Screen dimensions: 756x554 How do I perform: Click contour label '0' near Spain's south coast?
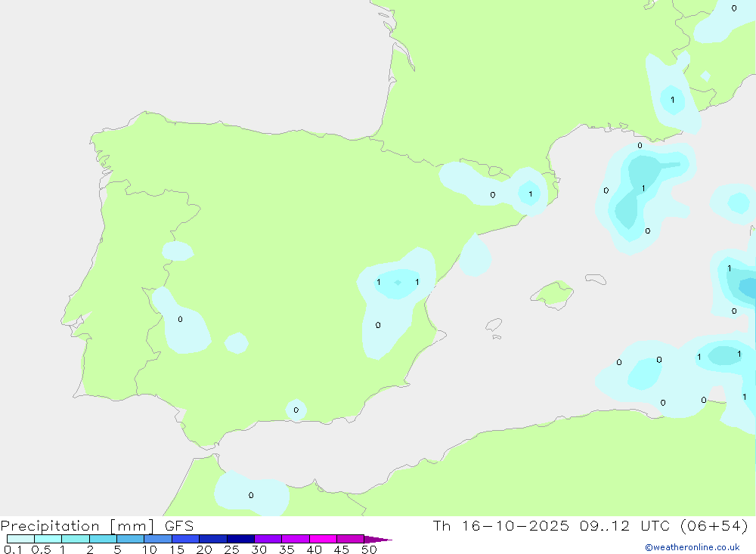point(296,410)
